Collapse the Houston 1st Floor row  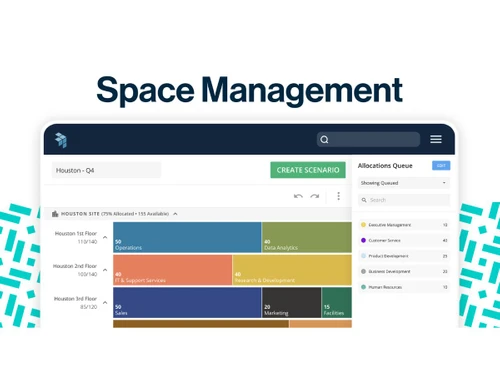point(105,237)
